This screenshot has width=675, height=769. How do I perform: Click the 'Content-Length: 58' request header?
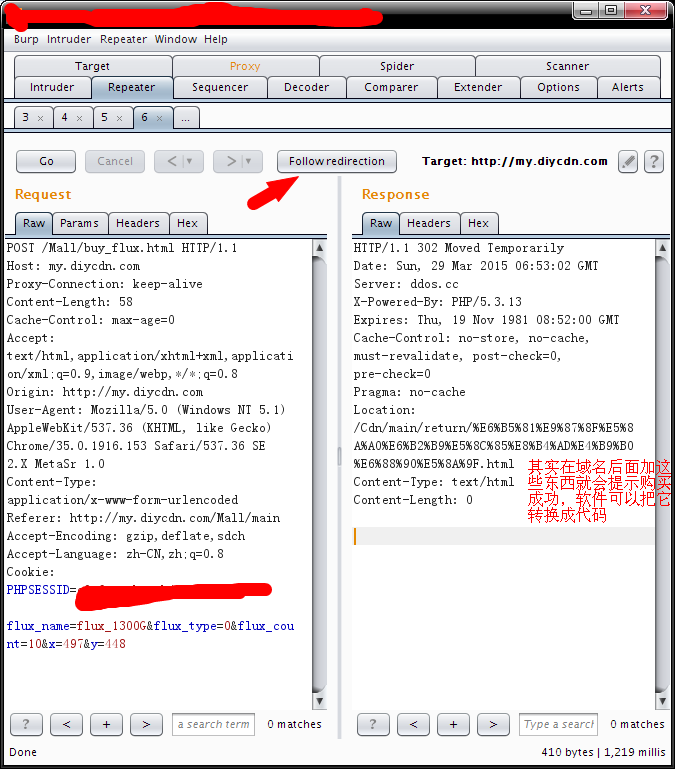(x=70, y=302)
